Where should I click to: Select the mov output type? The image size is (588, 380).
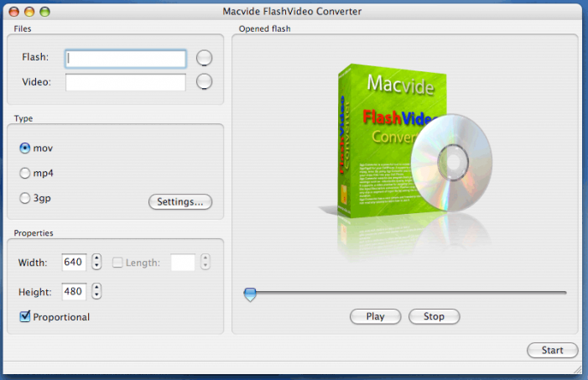click(x=25, y=148)
